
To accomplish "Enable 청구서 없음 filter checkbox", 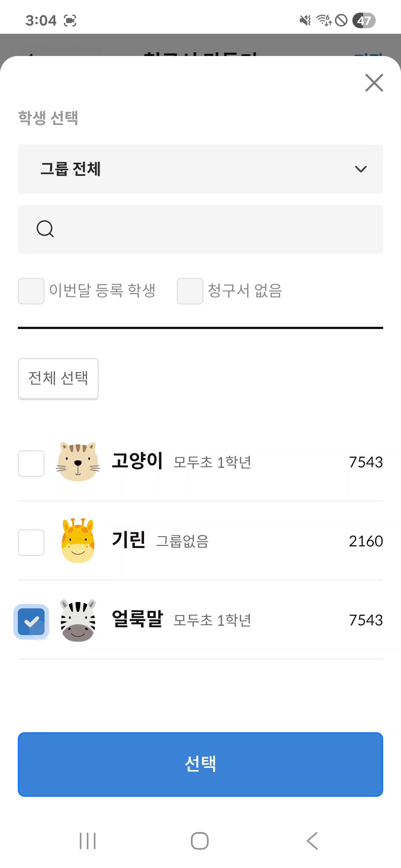I will [x=190, y=291].
